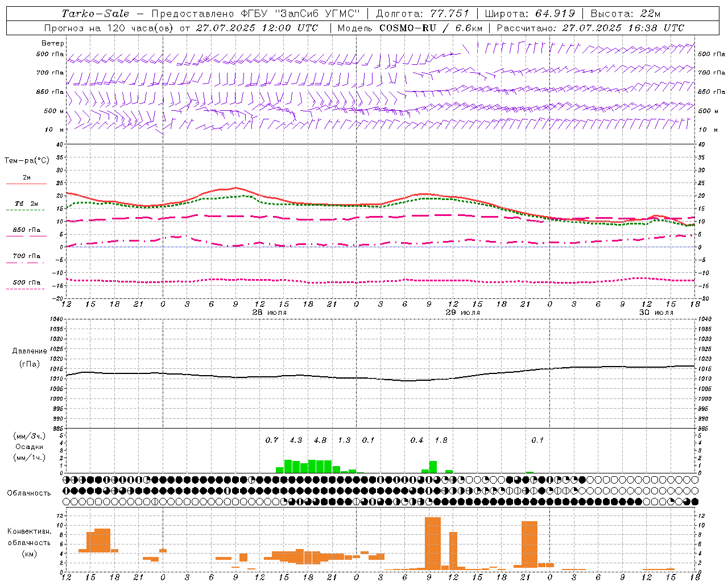Click the '28 июля' date label
Image resolution: width=728 pixels, height=582 pixels.
point(270,313)
